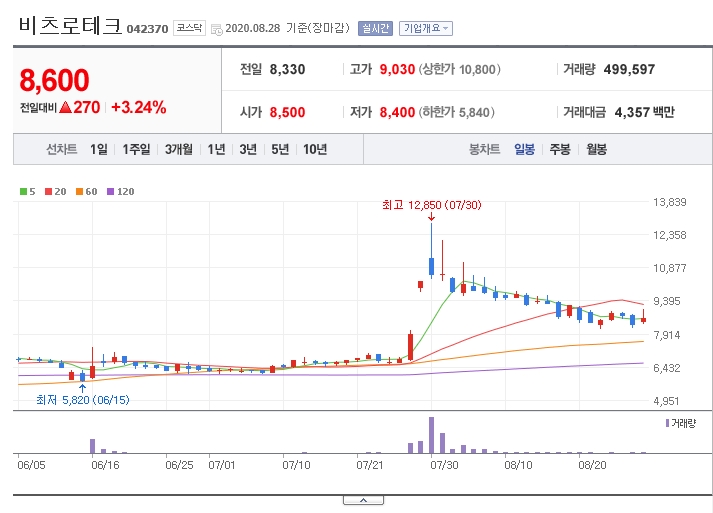Click the 실시간 real-time badge

click(x=375, y=28)
